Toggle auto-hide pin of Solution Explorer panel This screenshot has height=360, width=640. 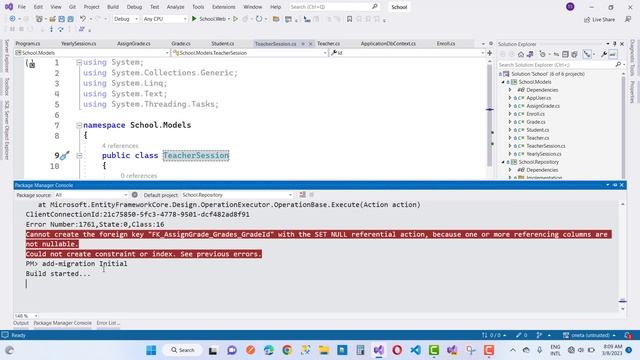click(615, 44)
